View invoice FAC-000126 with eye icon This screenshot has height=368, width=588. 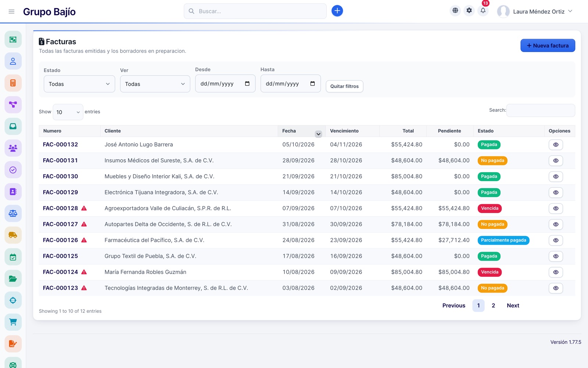(556, 240)
